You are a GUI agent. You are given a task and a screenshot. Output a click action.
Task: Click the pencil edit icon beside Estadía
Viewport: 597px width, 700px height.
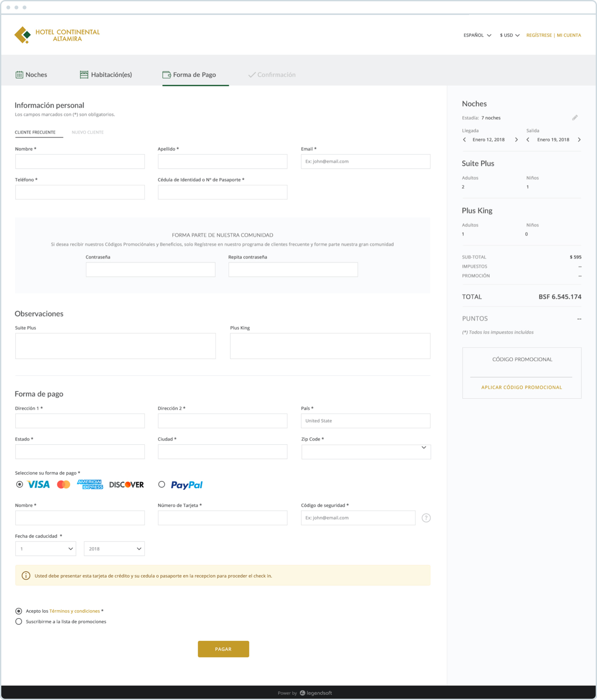[x=575, y=118]
